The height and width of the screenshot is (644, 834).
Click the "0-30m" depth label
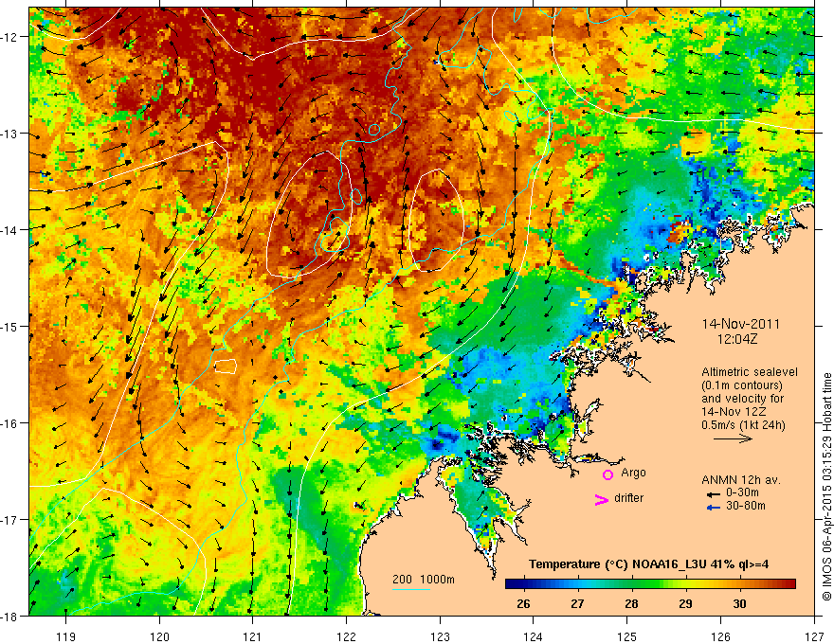coord(742,492)
